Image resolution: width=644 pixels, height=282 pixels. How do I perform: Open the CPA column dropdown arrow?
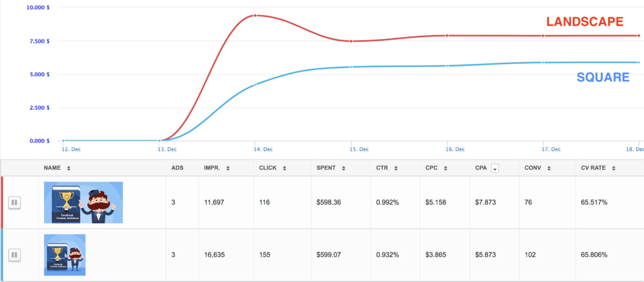coord(495,168)
